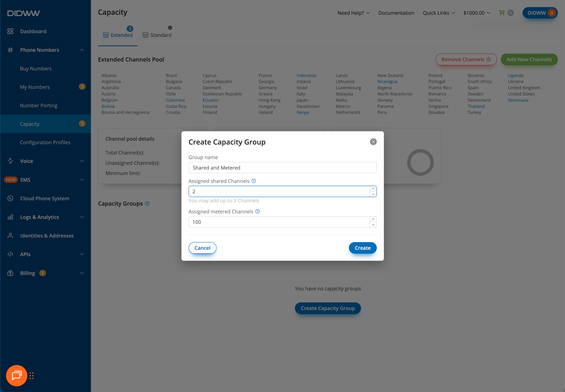Screen dimensions: 565x392
Task: Open the Need Help dropdown
Action: 354,13
